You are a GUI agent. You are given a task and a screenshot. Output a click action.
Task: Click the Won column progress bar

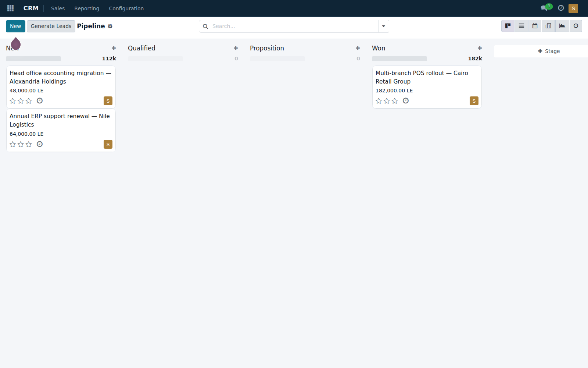coord(399,59)
